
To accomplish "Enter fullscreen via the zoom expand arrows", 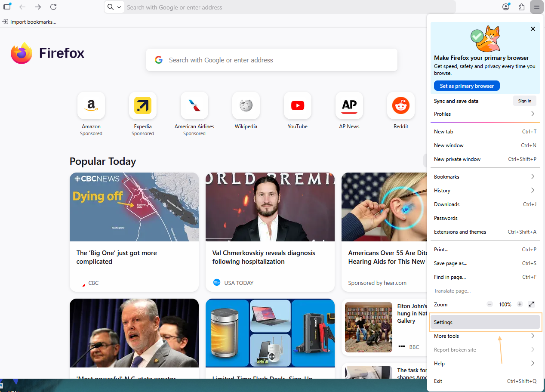I will pyautogui.click(x=531, y=304).
